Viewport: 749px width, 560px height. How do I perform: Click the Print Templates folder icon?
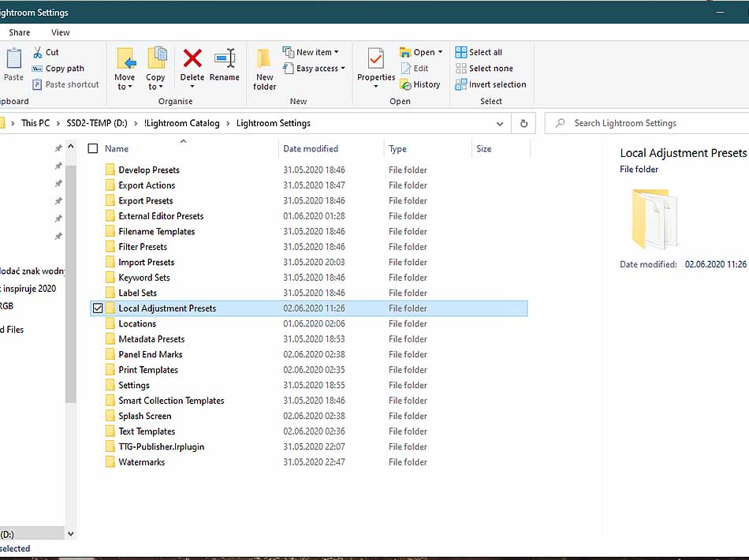tap(110, 370)
